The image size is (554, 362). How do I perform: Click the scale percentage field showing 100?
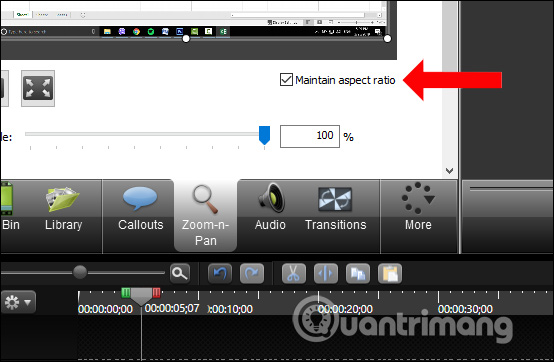coord(310,136)
